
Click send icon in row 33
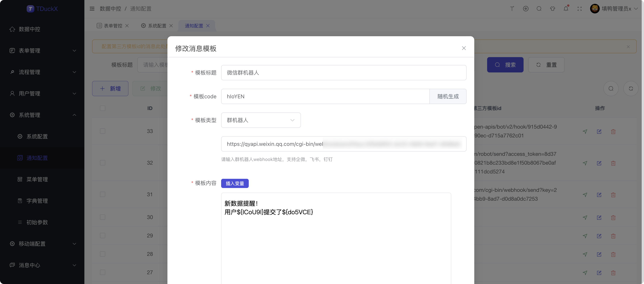[x=585, y=131]
